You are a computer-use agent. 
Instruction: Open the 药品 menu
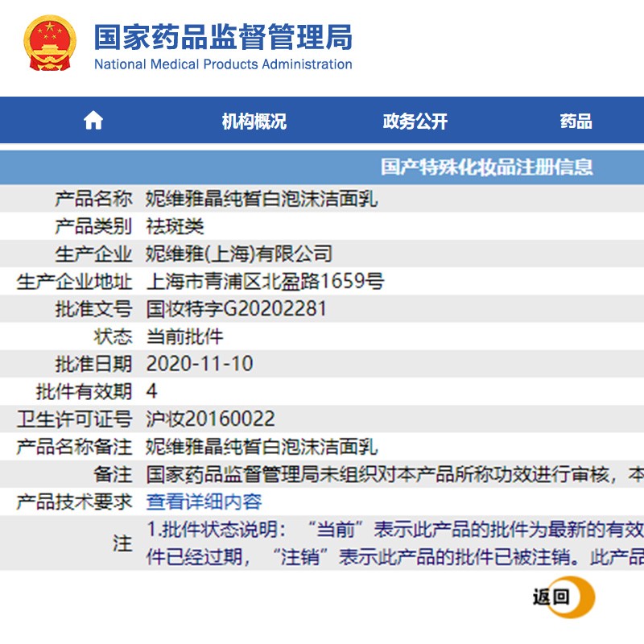click(x=576, y=122)
